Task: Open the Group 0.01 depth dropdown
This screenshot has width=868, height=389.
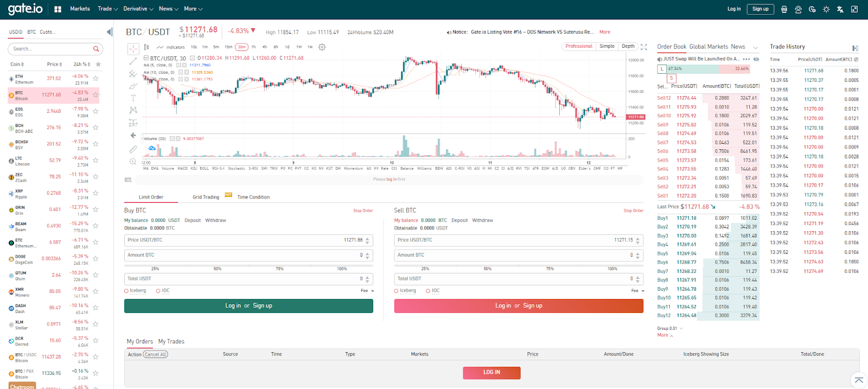Action: point(670,328)
